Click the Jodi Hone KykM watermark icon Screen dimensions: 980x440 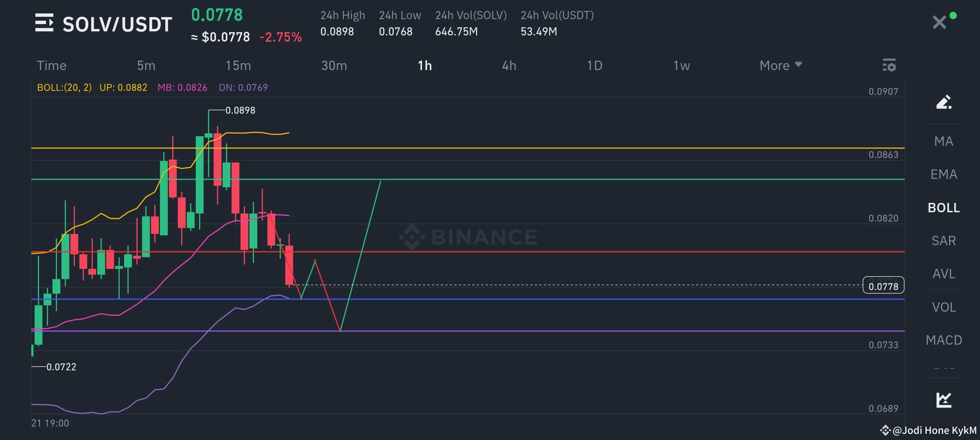click(x=885, y=430)
